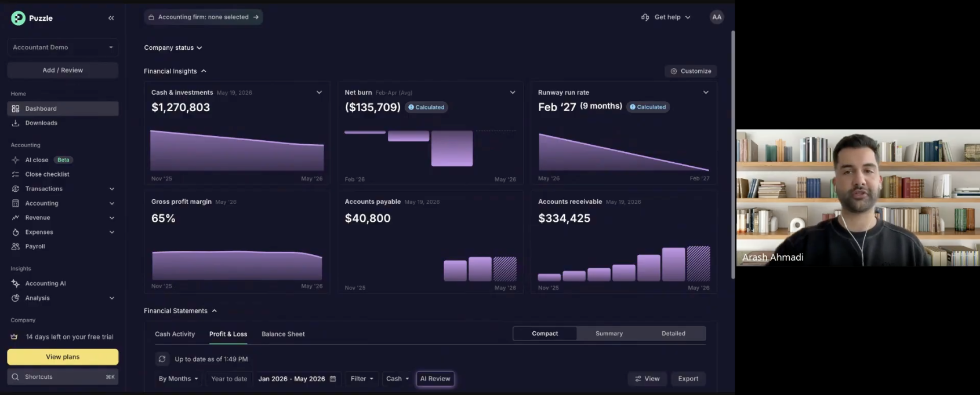Open the Cash basis dropdown

(397, 379)
